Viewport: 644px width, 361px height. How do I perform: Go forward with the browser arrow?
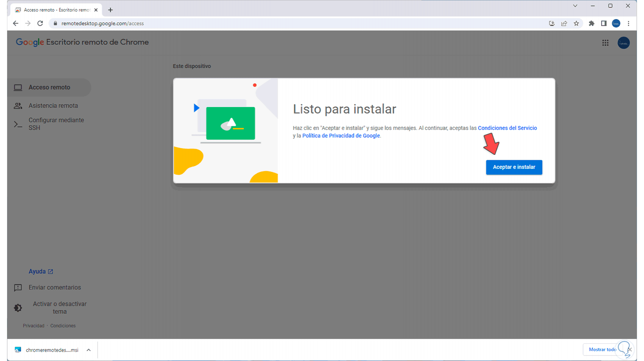tap(28, 23)
